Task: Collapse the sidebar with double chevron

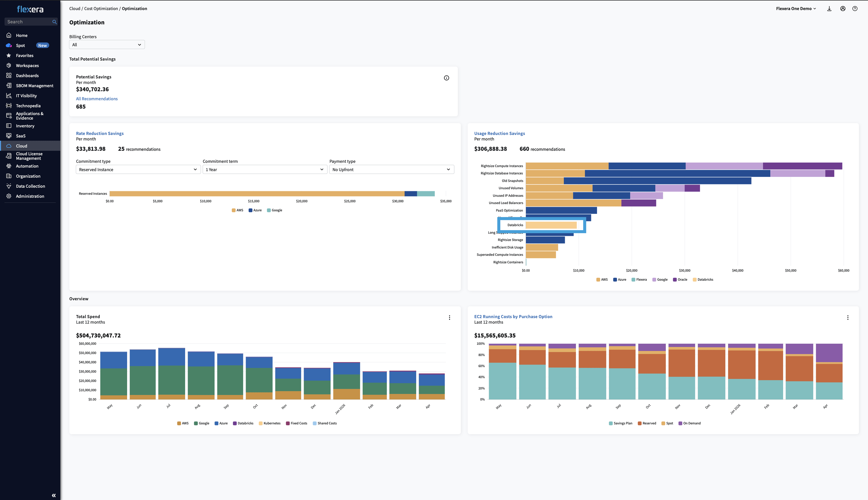Action: (x=53, y=495)
